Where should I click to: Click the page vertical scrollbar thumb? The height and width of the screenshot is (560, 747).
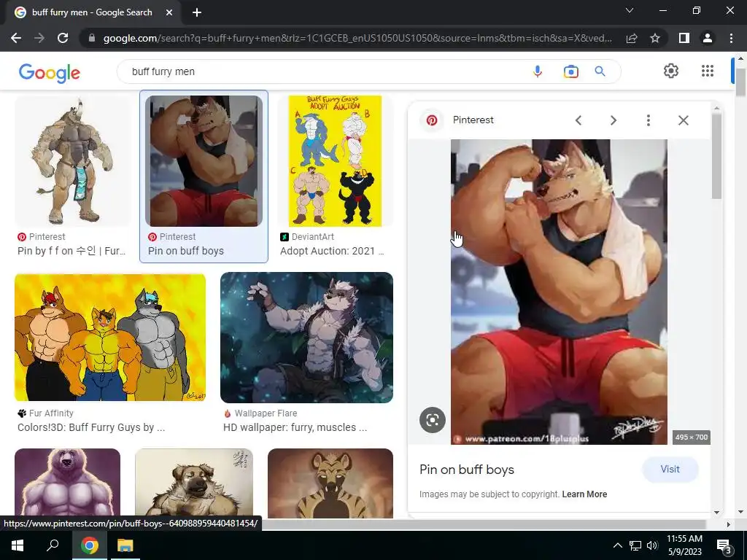pyautogui.click(x=740, y=83)
